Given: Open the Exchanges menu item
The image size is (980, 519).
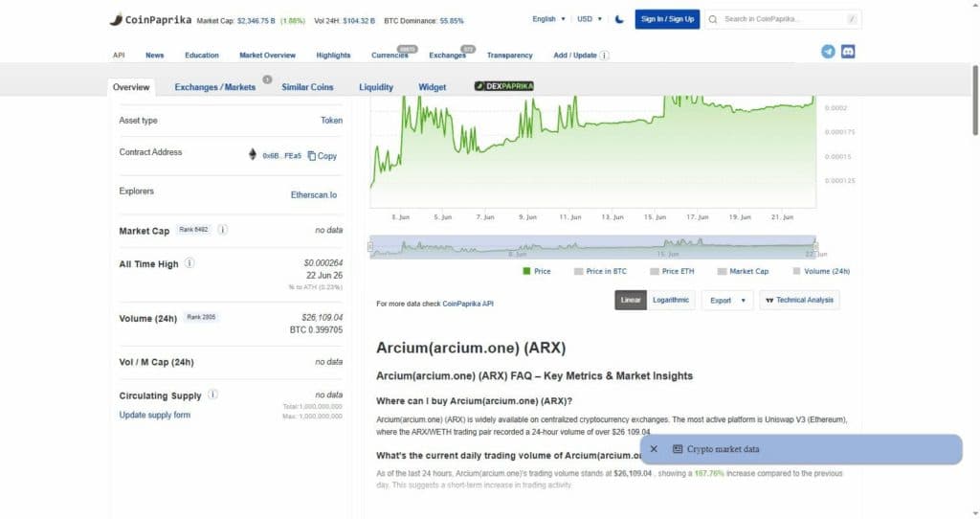Looking at the screenshot, I should pyautogui.click(x=447, y=55).
